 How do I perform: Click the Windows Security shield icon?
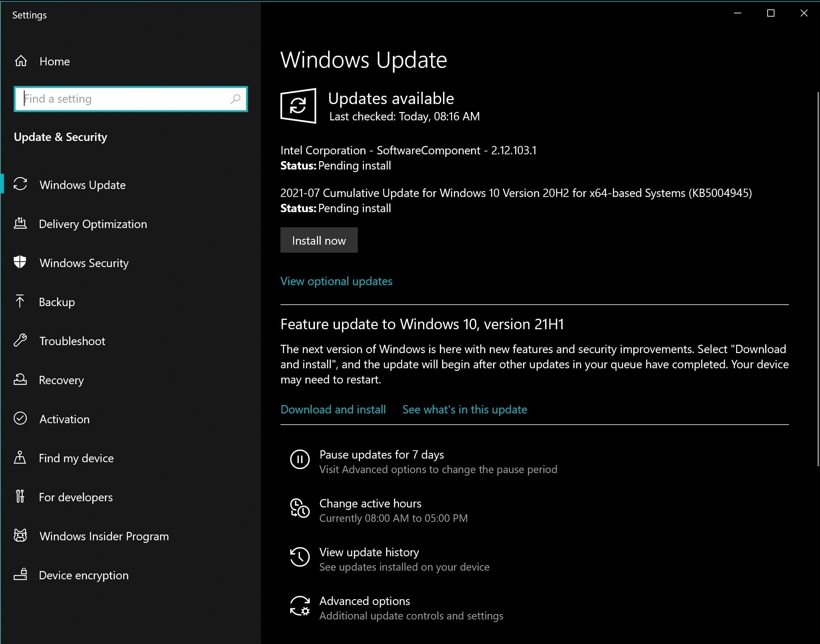[20, 262]
